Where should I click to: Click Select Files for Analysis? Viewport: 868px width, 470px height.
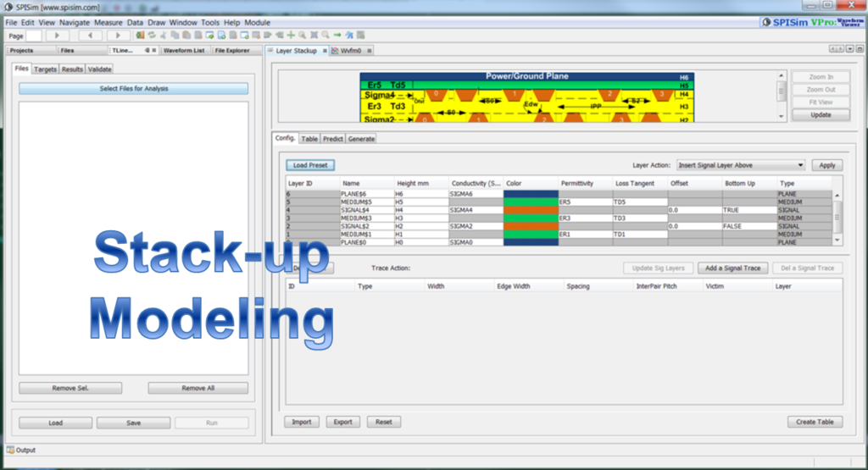133,88
